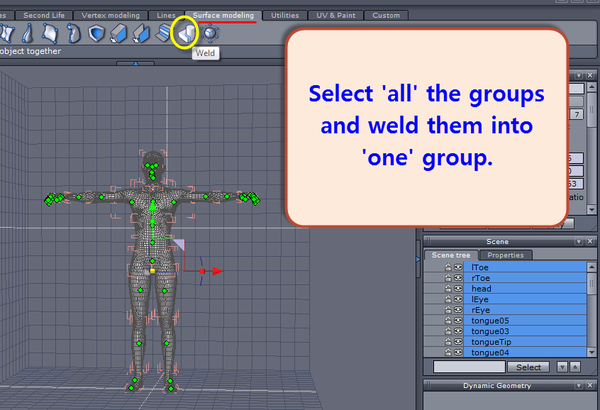Viewport: 600px width, 410px height.
Task: Click the blue arrow on right panel edge
Action: click(x=418, y=260)
